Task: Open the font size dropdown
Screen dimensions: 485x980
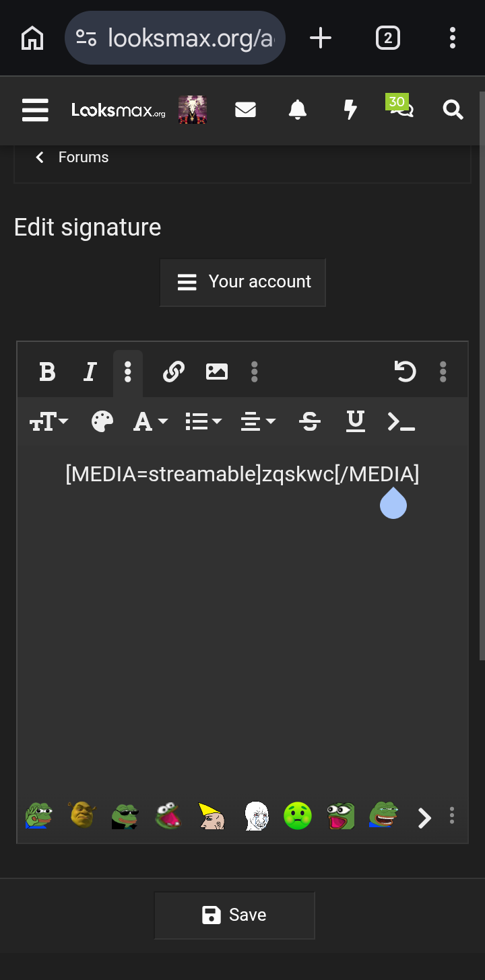Action: tap(48, 421)
